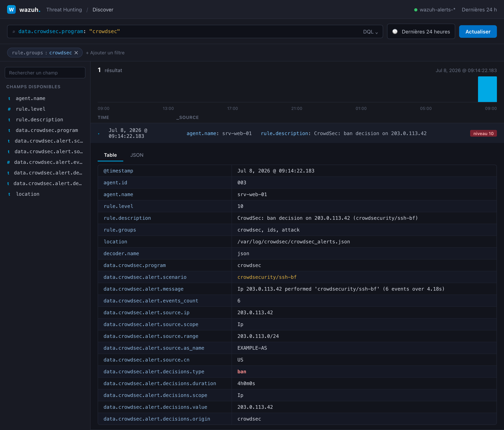Viewport: 504px width, 430px height.
Task: Open Threat Hunting breadcrumb
Action: click(64, 10)
